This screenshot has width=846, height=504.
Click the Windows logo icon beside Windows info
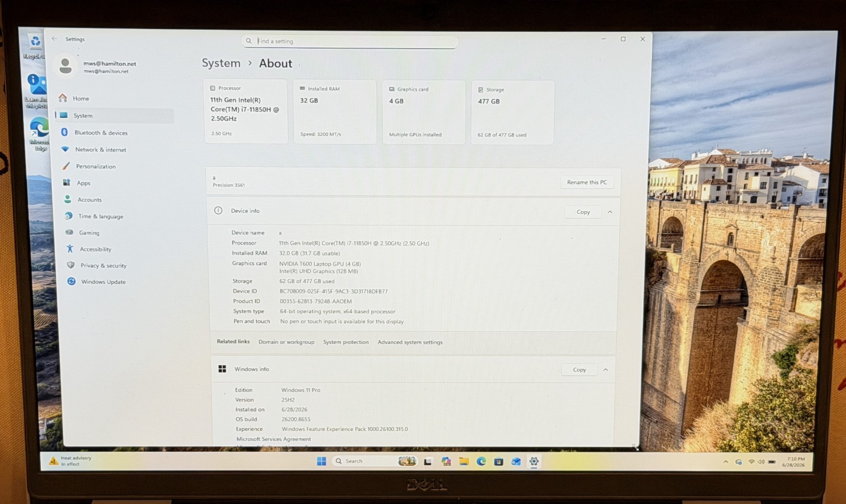tap(222, 369)
